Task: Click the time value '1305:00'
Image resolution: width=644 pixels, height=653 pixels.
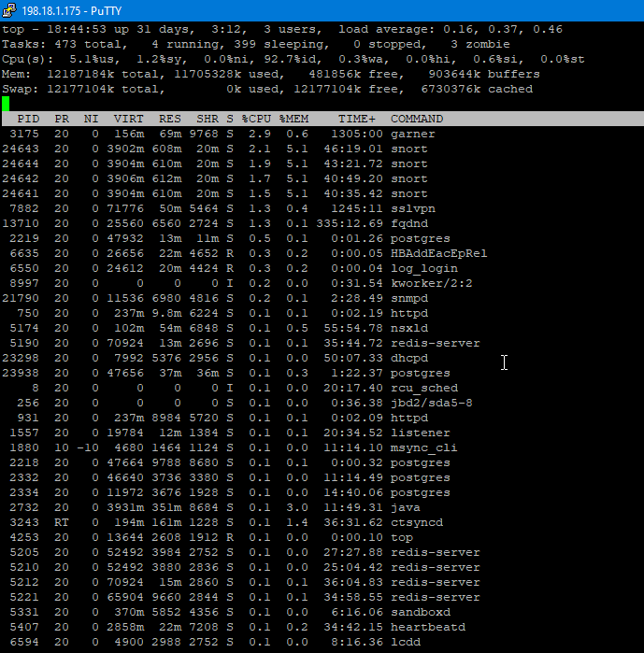Action: (357, 135)
